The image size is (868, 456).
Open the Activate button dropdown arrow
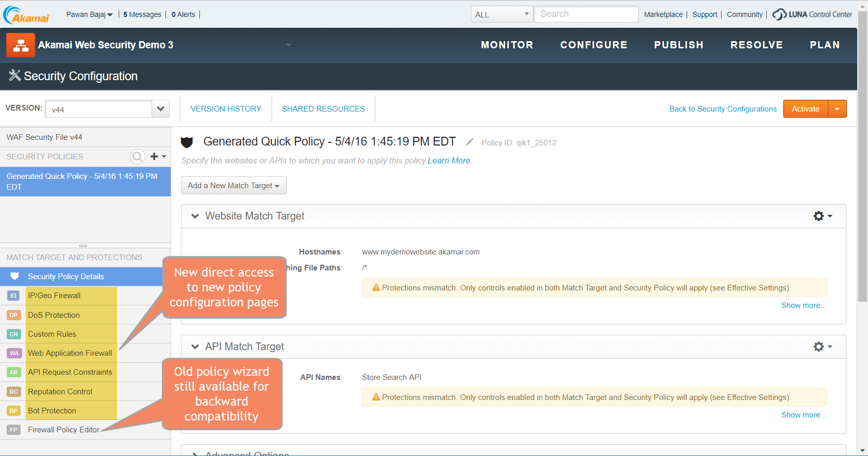837,109
